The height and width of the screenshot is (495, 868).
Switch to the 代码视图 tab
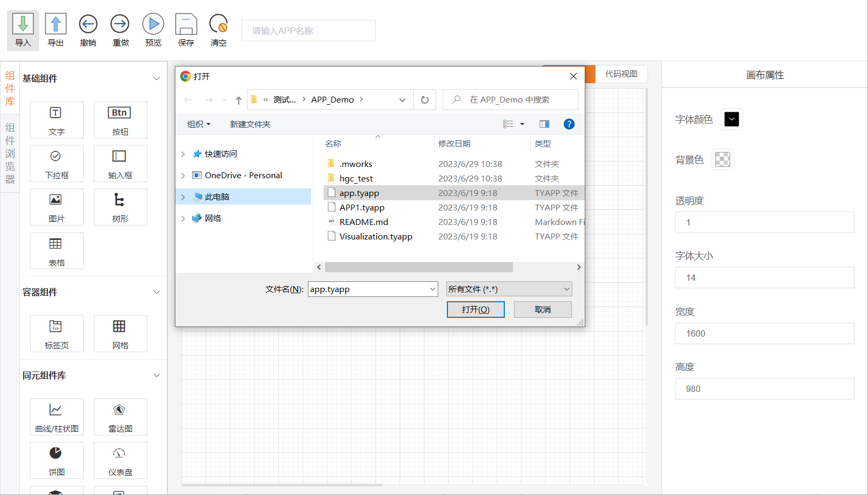coord(621,74)
